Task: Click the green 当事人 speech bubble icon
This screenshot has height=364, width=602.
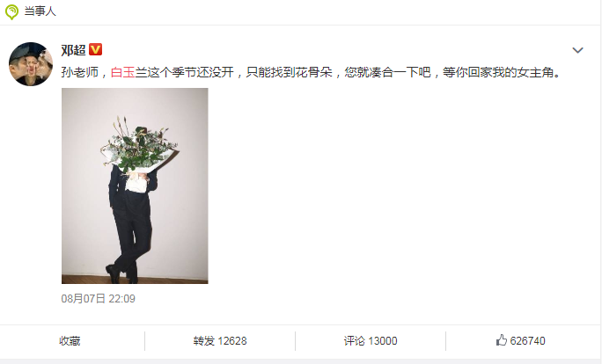Action: click(11, 11)
